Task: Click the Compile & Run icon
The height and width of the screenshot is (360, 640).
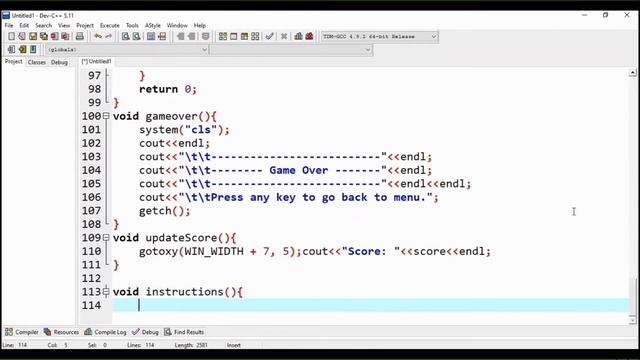Action: click(244, 36)
